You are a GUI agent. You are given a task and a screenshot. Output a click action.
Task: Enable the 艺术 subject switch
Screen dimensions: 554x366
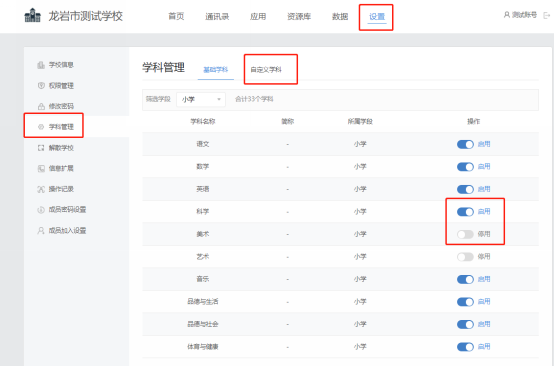pos(465,257)
